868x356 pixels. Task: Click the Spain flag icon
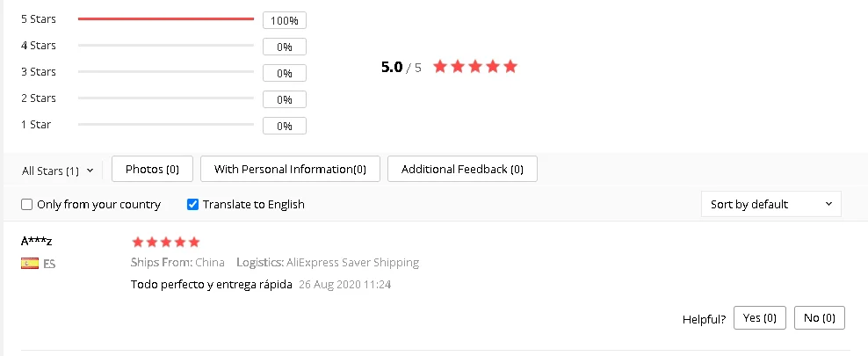point(30,263)
